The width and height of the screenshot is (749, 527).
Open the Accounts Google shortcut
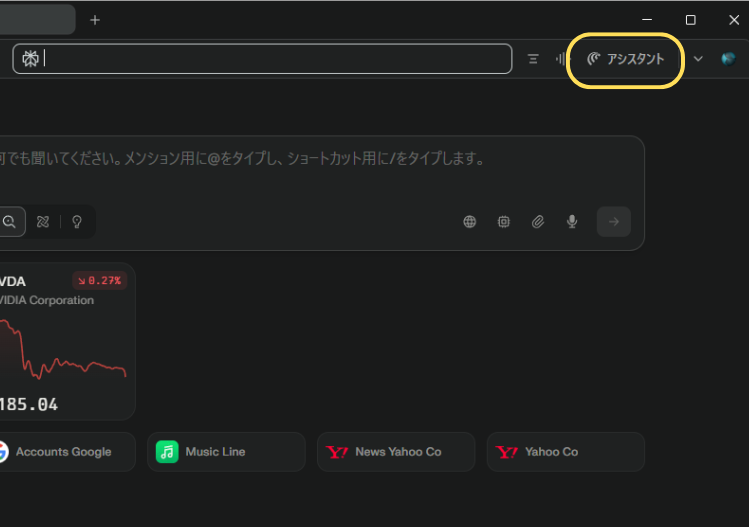click(60, 452)
